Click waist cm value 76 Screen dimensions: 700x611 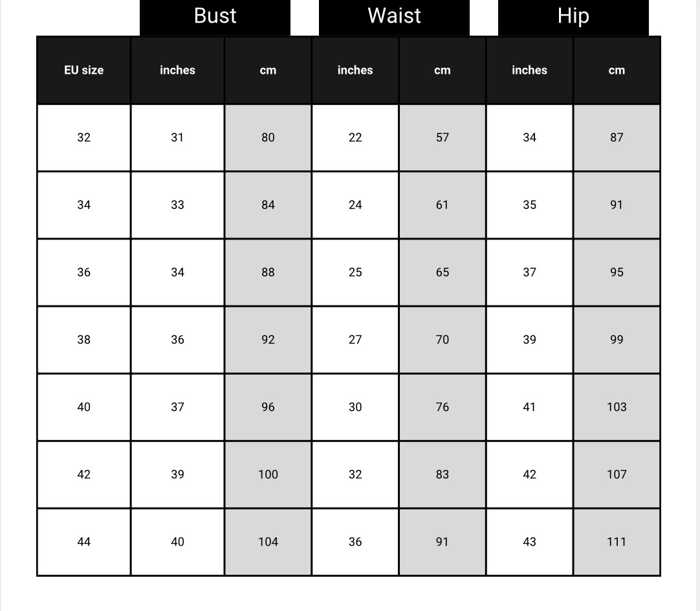click(442, 407)
